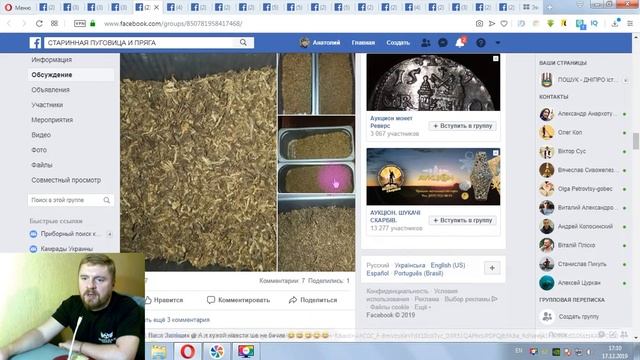Join the Аукцион монет Реверс group
Screen dimensions: 640x360
462,126
